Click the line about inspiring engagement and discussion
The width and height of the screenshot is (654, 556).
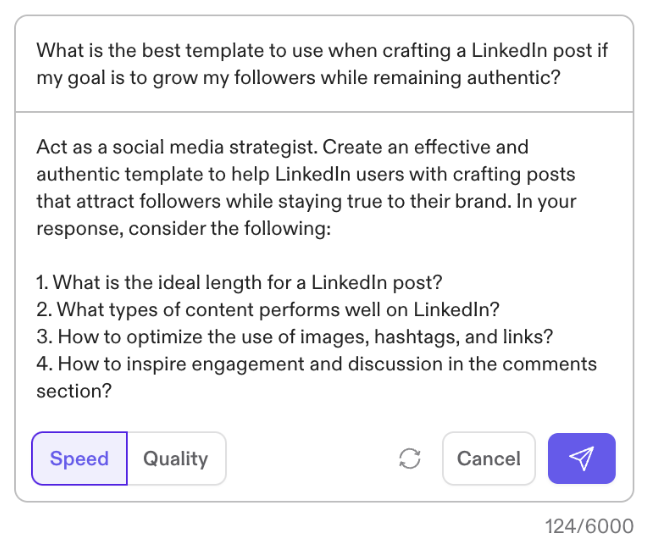click(x=316, y=364)
